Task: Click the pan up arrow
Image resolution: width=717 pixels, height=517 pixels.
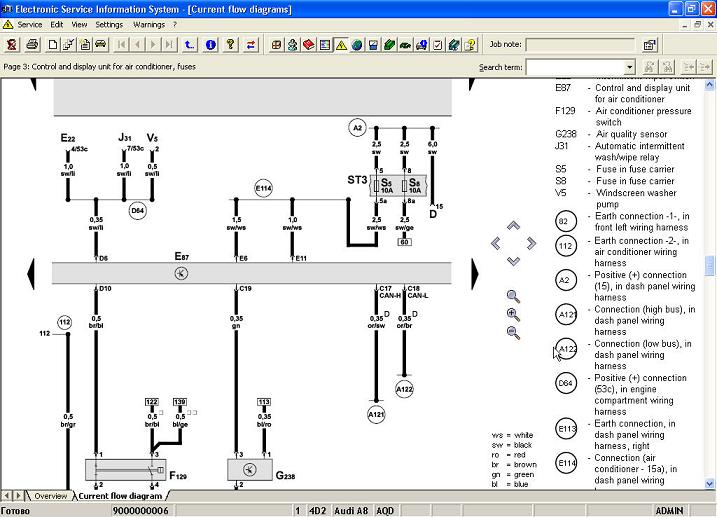Action: [x=513, y=226]
